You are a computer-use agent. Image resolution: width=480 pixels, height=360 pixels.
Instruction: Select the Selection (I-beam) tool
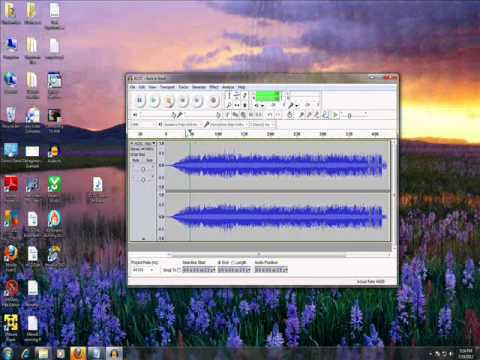(229, 96)
